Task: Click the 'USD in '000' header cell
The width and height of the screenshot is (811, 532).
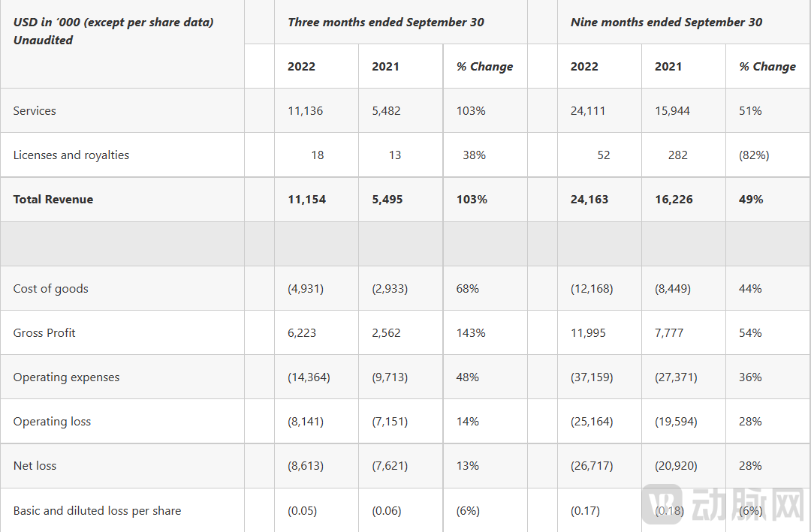Action: click(x=113, y=31)
